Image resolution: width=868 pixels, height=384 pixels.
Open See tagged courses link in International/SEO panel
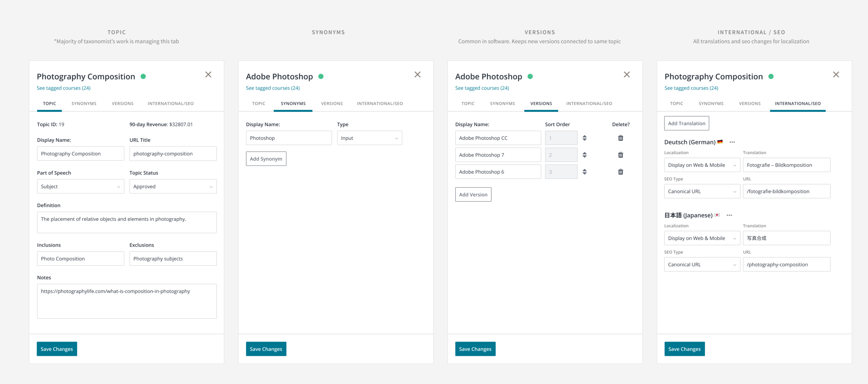click(x=691, y=88)
